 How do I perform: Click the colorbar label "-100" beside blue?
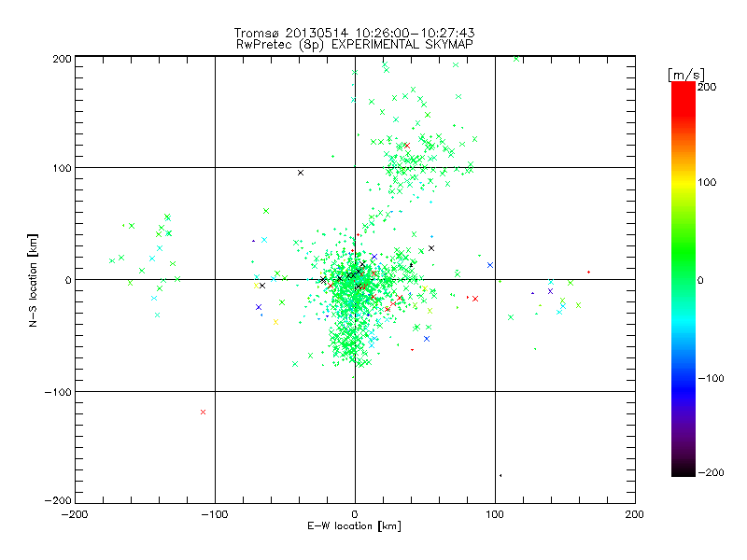click(711, 379)
